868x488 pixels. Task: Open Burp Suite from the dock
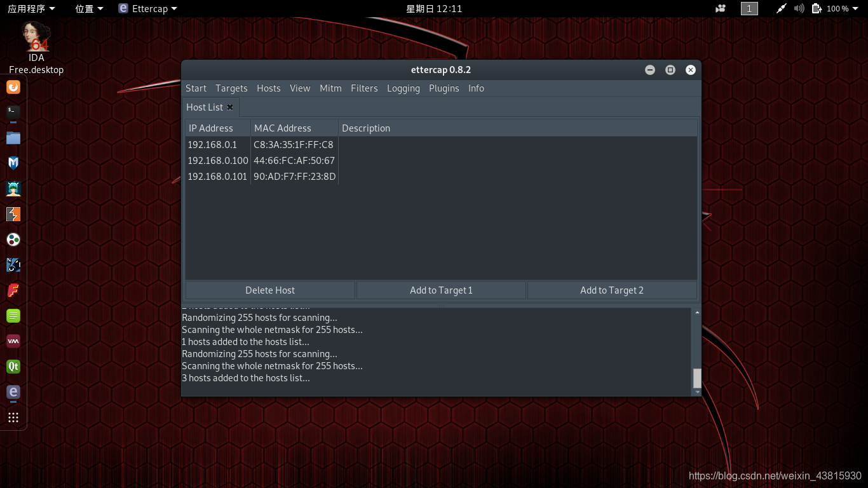click(13, 214)
